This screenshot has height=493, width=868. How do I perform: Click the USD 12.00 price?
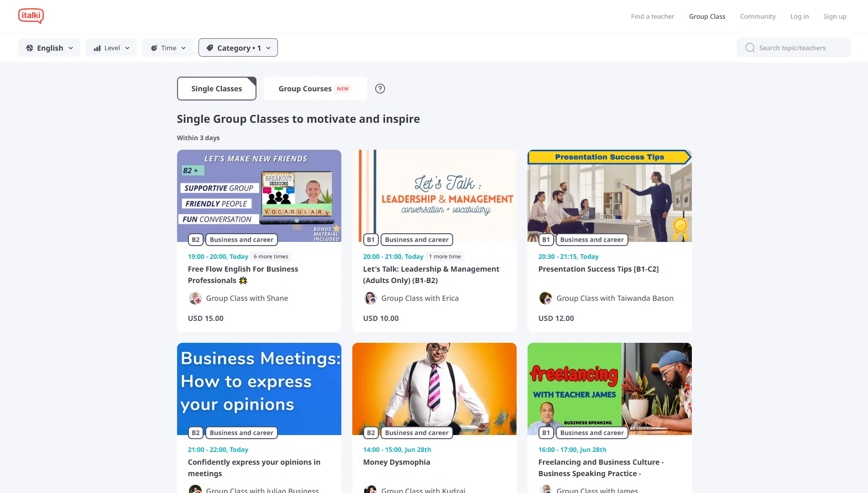point(556,318)
